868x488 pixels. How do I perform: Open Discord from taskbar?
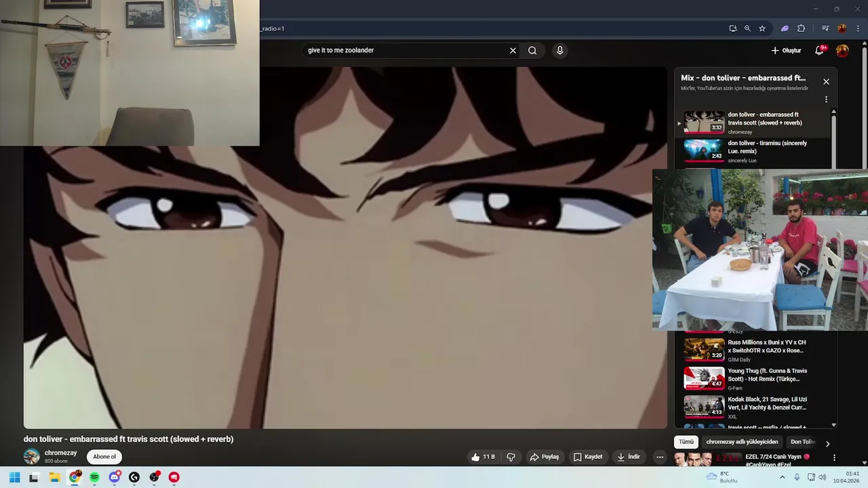click(115, 477)
